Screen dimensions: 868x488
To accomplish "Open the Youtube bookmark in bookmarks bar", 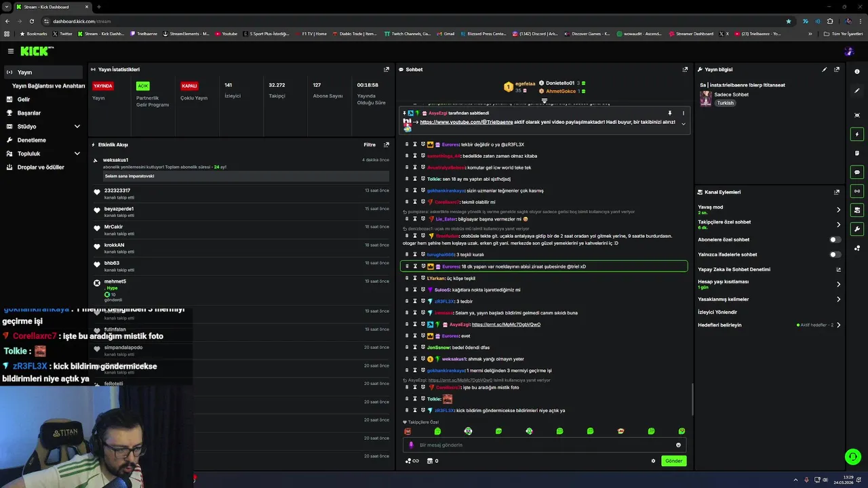I will [227, 33].
